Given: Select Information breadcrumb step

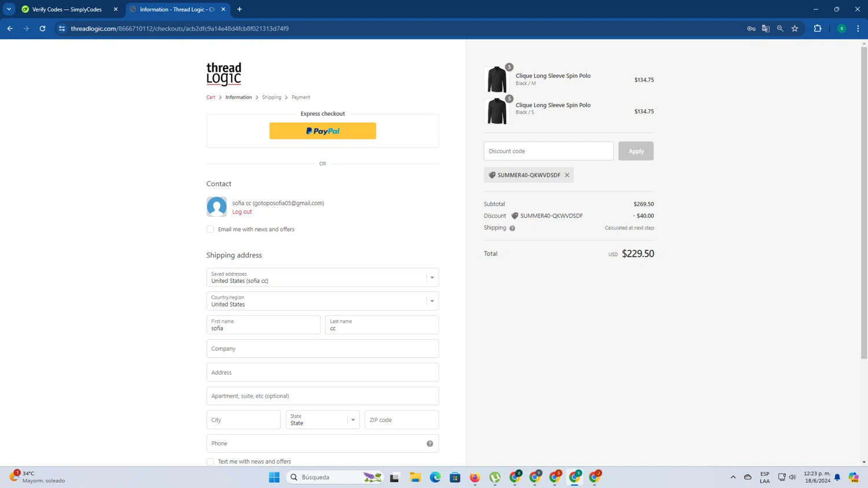Looking at the screenshot, I should (x=238, y=97).
